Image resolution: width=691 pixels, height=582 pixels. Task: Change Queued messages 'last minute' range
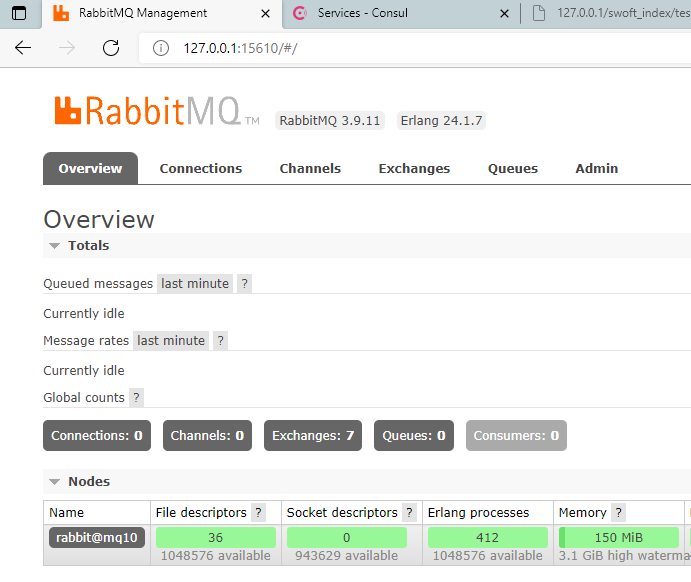tap(195, 283)
